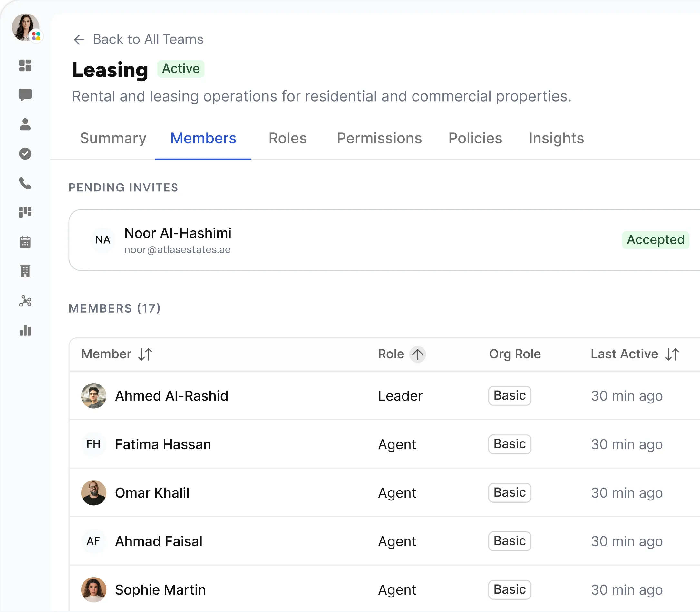Open Noor Al-Hashimi's pending invite
Image resolution: width=700 pixels, height=612 pixels.
click(x=384, y=240)
